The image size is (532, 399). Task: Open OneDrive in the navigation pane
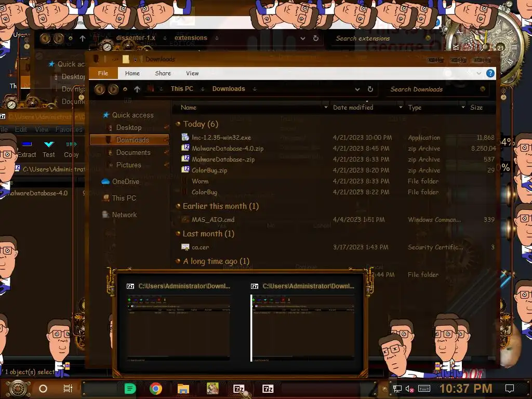pyautogui.click(x=126, y=181)
